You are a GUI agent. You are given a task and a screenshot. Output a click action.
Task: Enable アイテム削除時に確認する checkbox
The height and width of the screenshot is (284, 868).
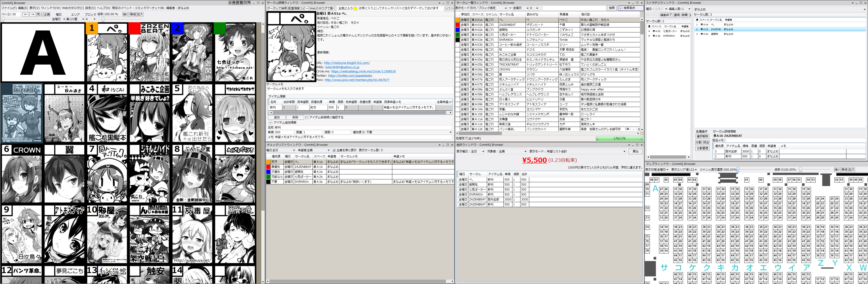(307, 117)
